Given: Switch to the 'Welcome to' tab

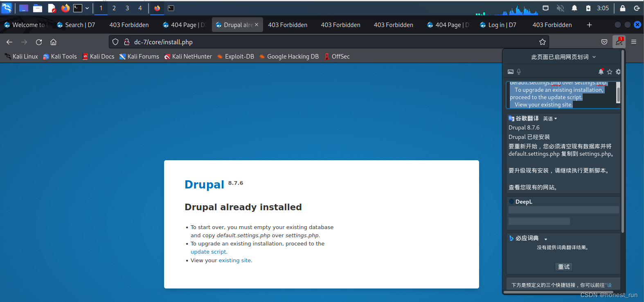Looking at the screenshot, I should point(26,25).
